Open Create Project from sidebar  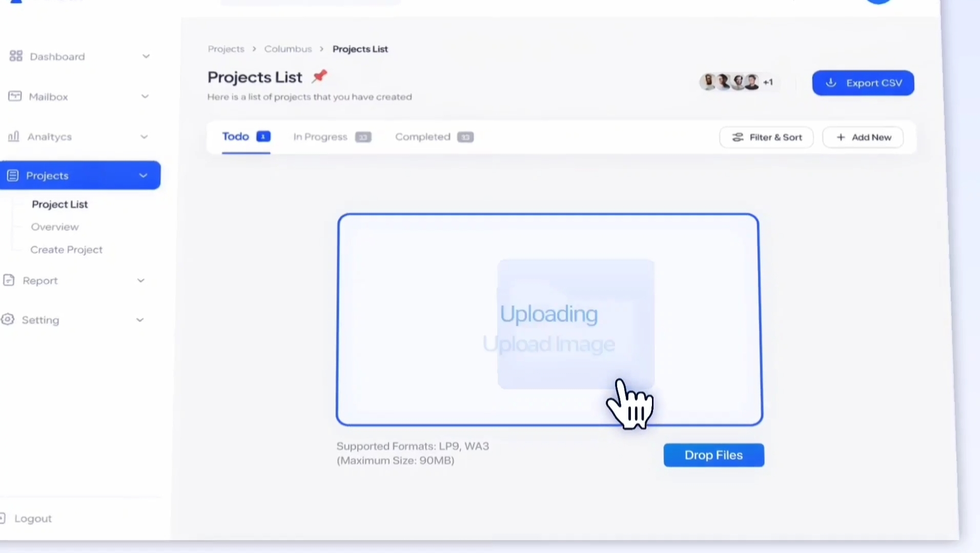pos(66,250)
